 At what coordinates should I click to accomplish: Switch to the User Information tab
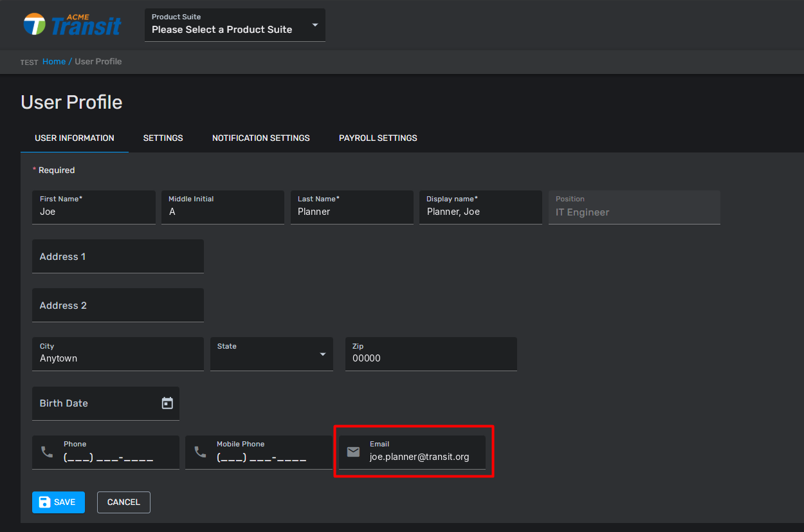point(75,138)
